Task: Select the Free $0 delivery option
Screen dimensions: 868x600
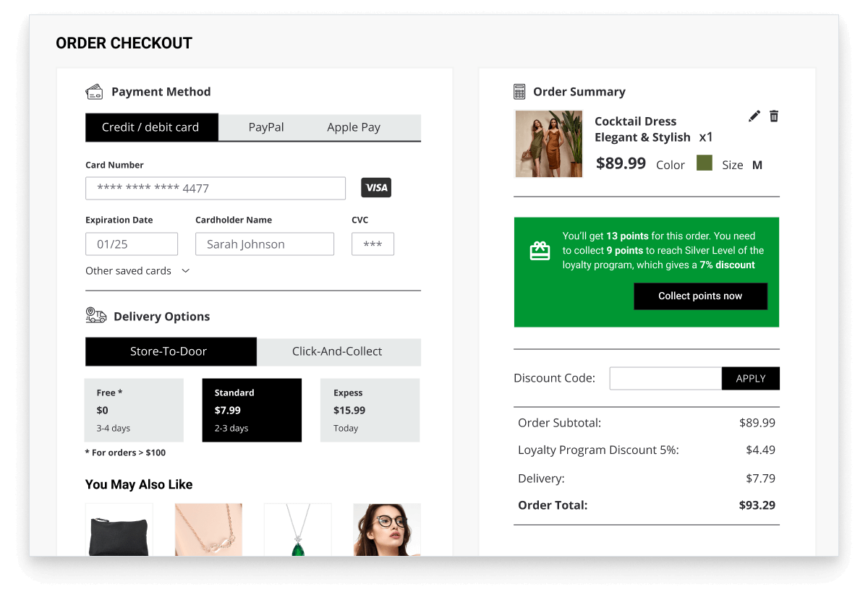Action: pyautogui.click(x=134, y=410)
